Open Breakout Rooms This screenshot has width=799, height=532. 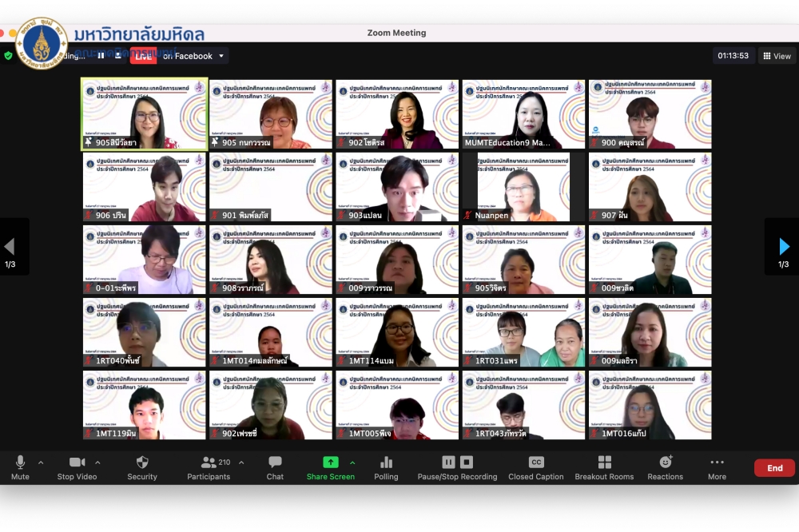pos(604,463)
